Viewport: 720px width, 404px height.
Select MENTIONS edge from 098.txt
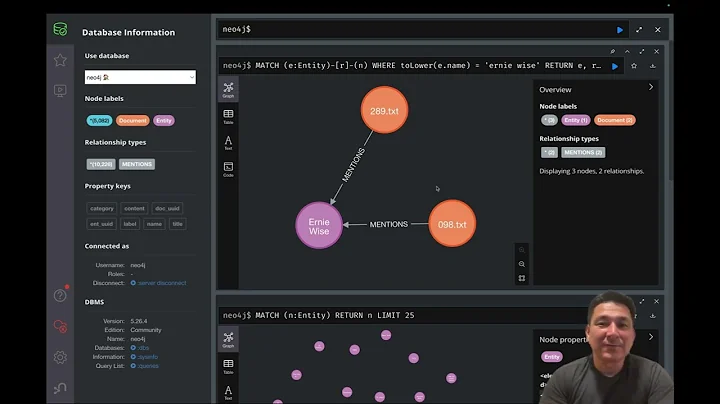tap(388, 224)
